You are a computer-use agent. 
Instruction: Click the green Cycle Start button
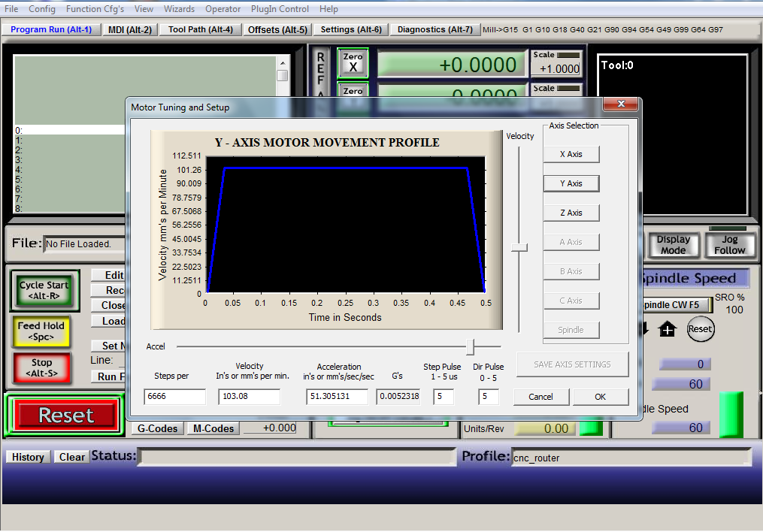[44, 290]
